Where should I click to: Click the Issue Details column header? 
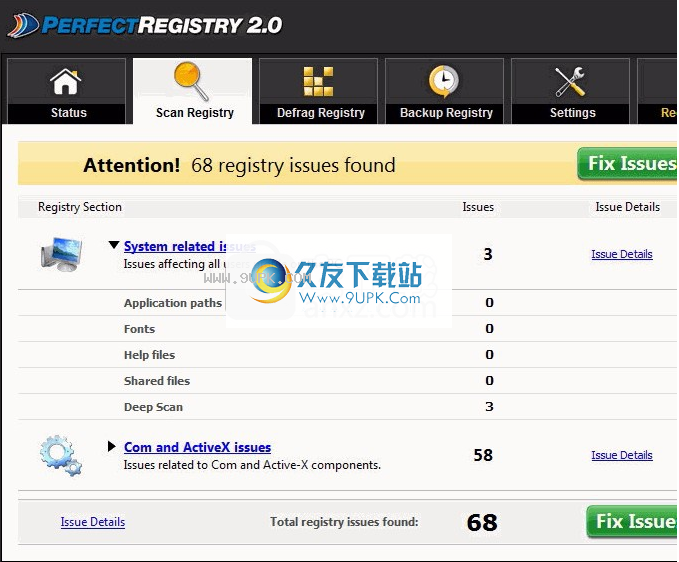(x=627, y=207)
